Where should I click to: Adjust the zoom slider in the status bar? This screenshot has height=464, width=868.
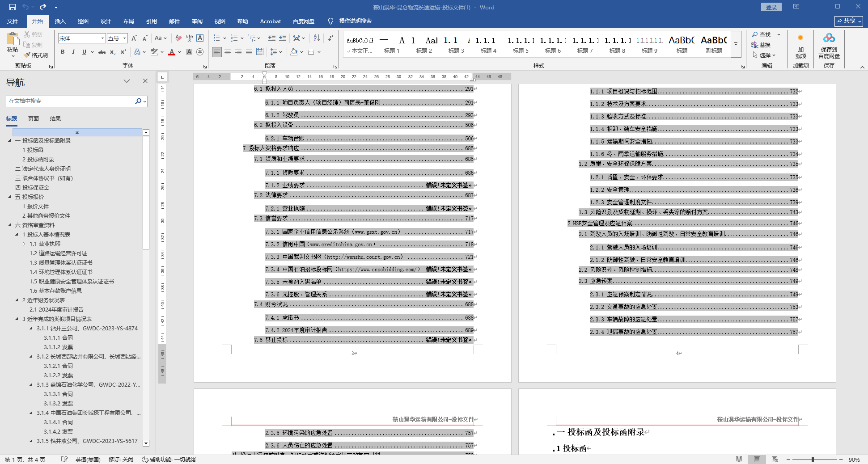coord(813,460)
